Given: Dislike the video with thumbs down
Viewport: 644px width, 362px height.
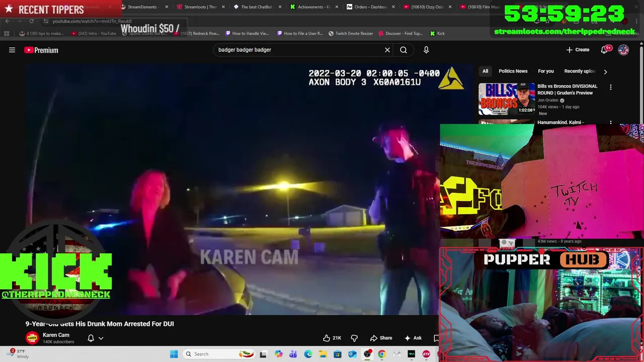Looking at the screenshot, I should click(354, 338).
